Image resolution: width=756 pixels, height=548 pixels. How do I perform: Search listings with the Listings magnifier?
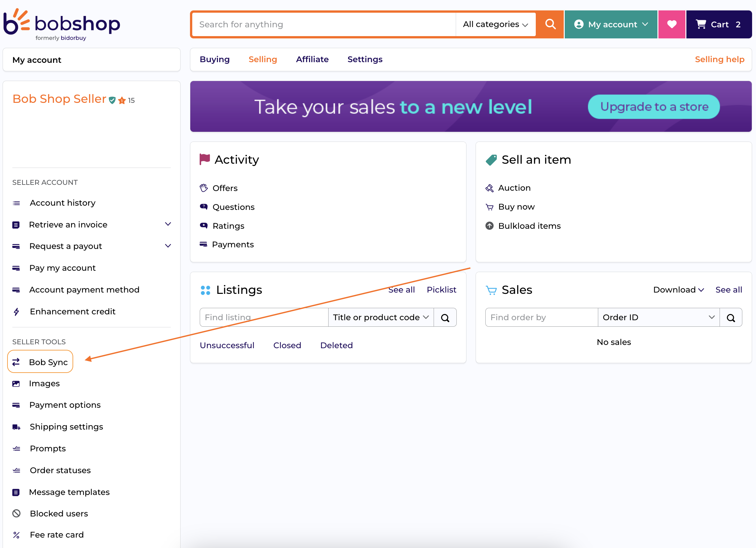(x=445, y=317)
